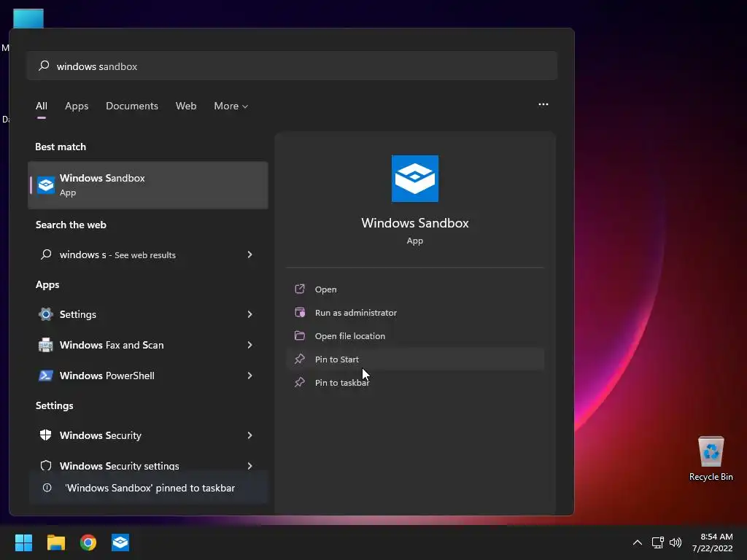Click the Open file location folder icon
Screen dimensions: 747x560
coord(300,335)
